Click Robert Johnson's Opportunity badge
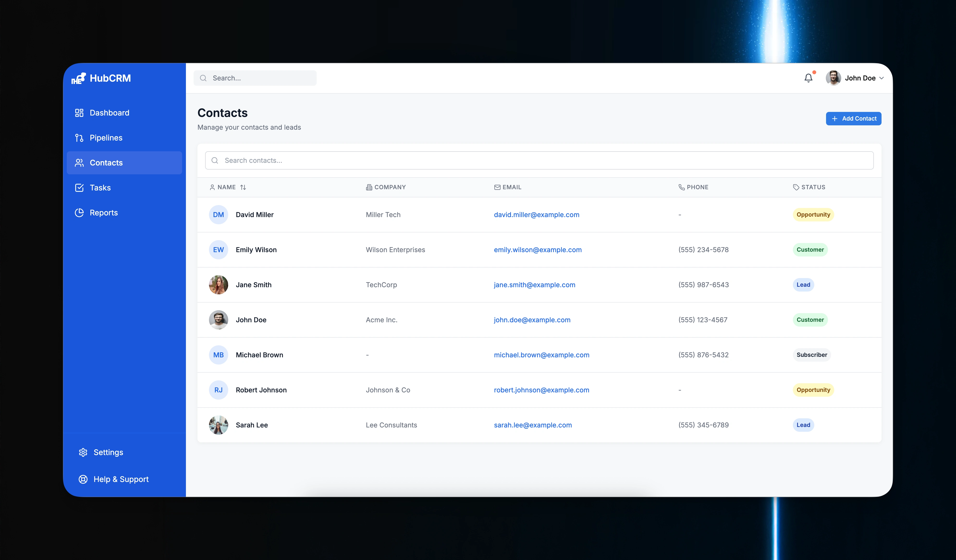 813,390
